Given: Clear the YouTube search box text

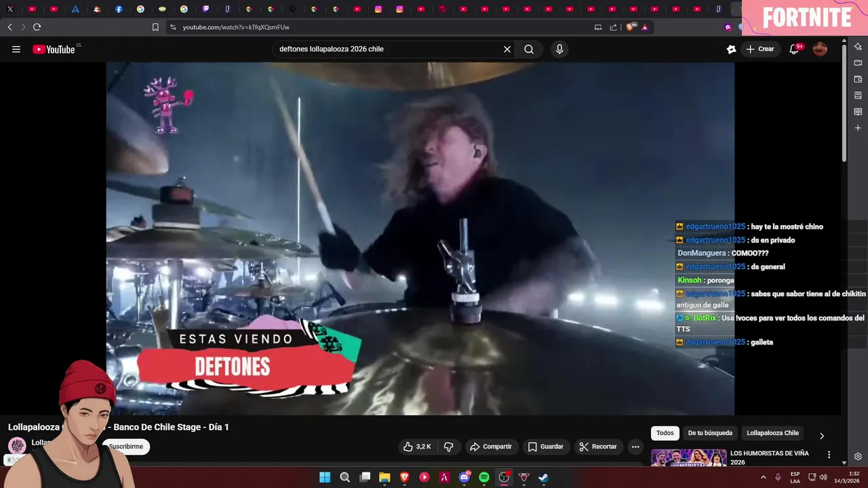Looking at the screenshot, I should 507,49.
